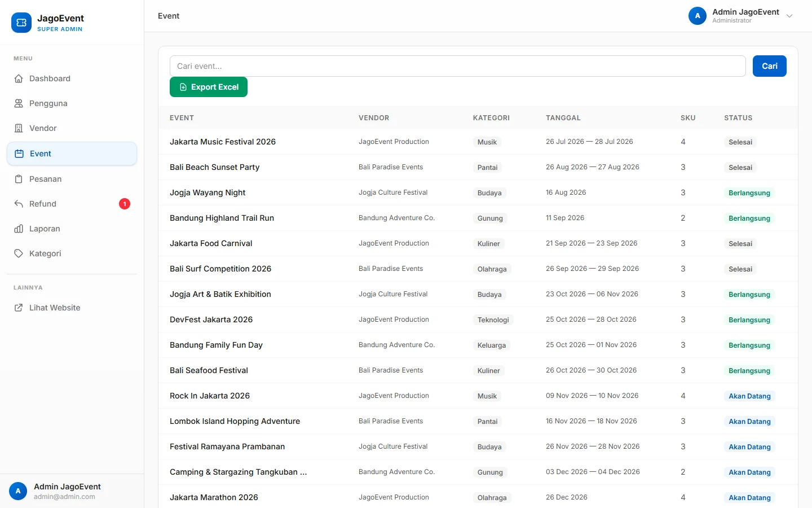This screenshot has width=812, height=508.
Task: Open the Laporan menu item
Action: (x=72, y=229)
